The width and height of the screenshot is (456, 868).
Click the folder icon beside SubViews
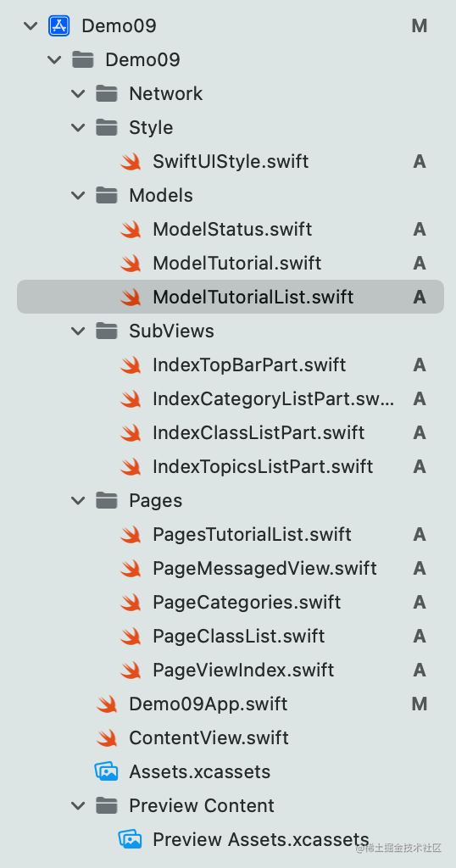click(106, 331)
